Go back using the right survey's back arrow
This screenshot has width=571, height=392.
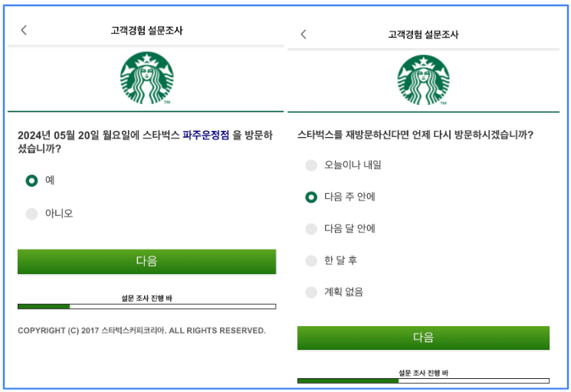[304, 34]
